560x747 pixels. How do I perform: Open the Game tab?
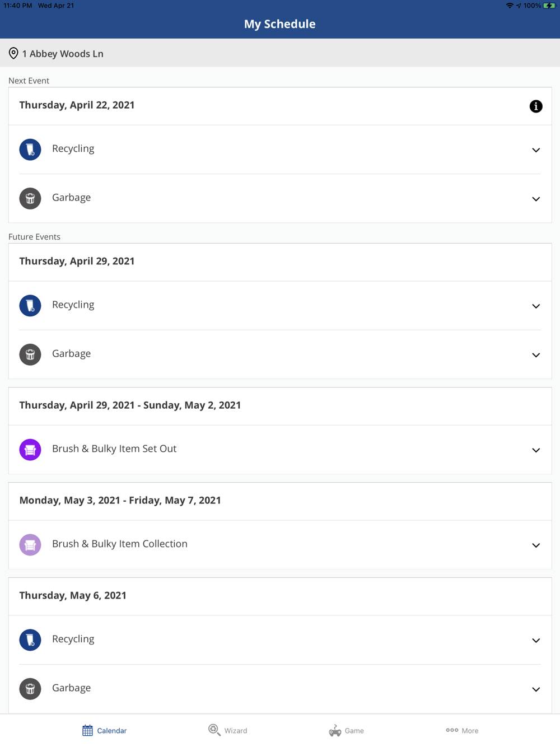[347, 730]
